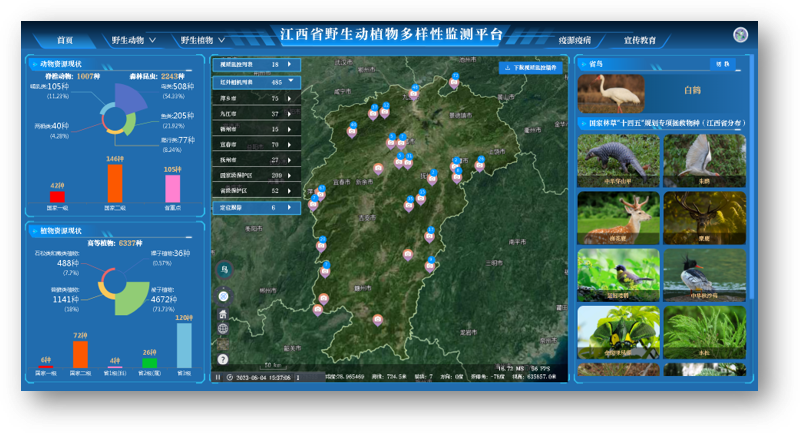
Task: Click the clock icon in timeline bar
Action: click(229, 377)
